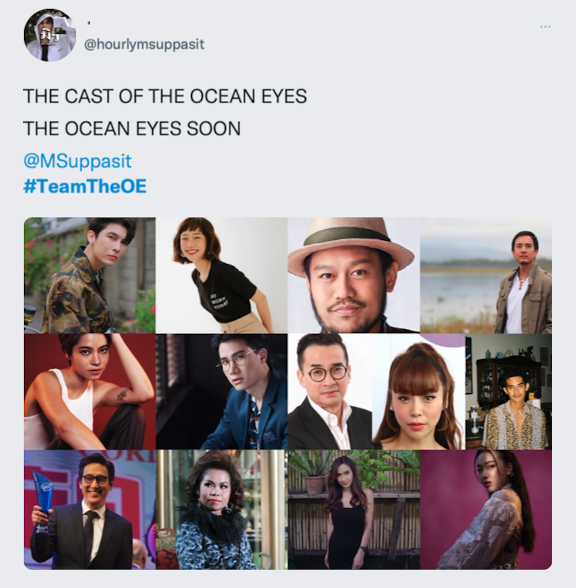View photo of man in leopard print shirt
576x588 pixels.
coord(509,392)
